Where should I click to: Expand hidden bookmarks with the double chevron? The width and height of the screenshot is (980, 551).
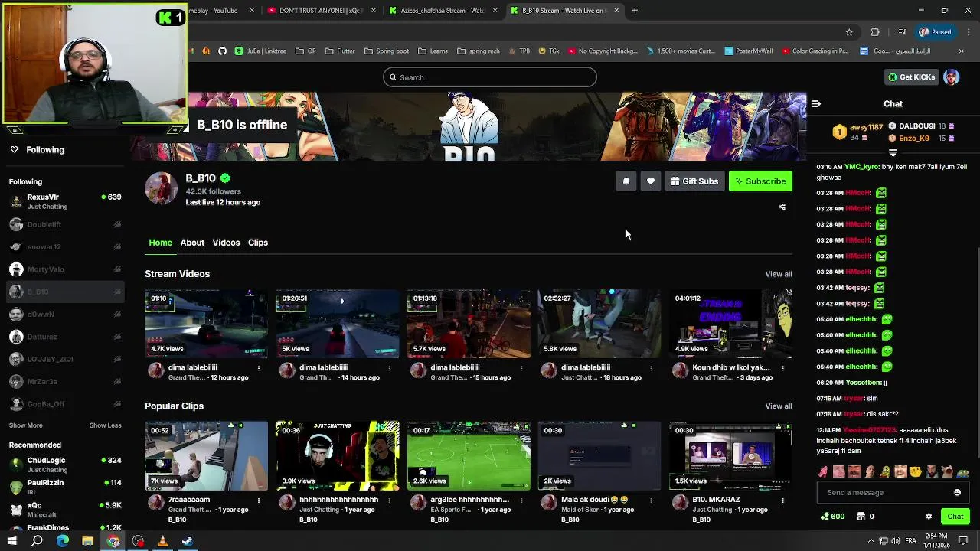961,51
